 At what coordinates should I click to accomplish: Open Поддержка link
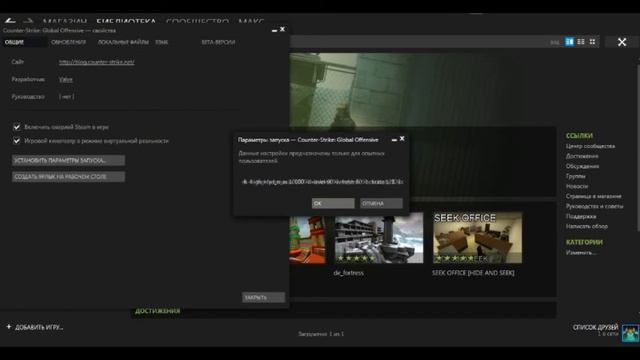(x=581, y=216)
